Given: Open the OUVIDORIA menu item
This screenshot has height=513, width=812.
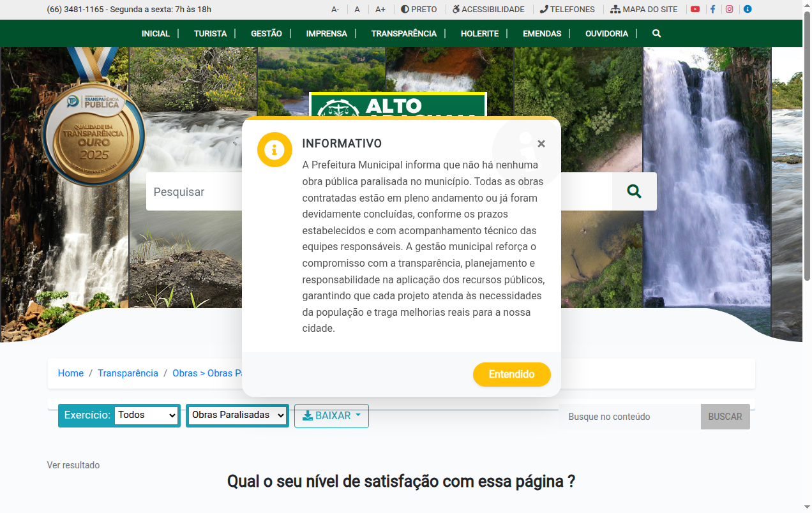Looking at the screenshot, I should pyautogui.click(x=606, y=33).
